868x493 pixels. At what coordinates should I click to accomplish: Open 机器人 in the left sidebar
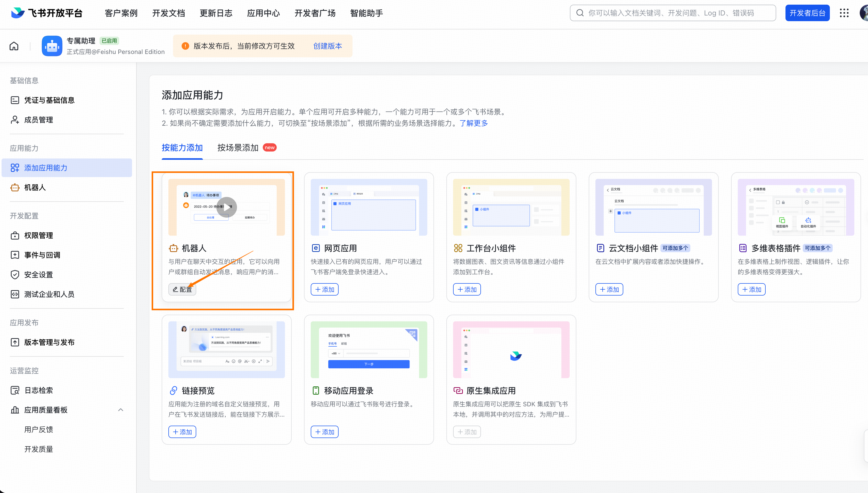35,187
